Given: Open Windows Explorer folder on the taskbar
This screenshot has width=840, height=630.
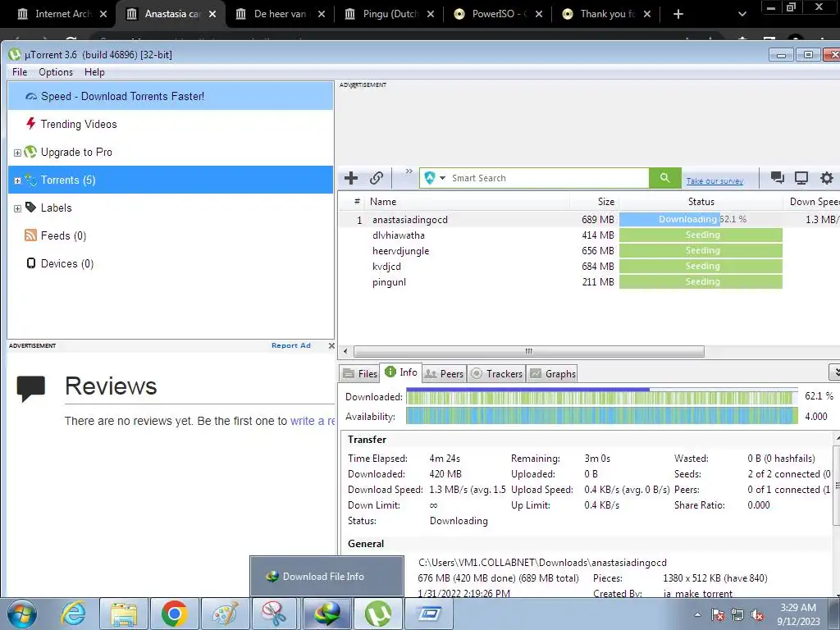Looking at the screenshot, I should pos(124,614).
